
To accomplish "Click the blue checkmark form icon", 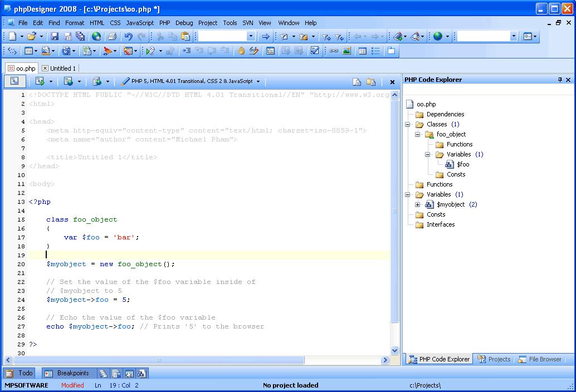I will (x=315, y=51).
